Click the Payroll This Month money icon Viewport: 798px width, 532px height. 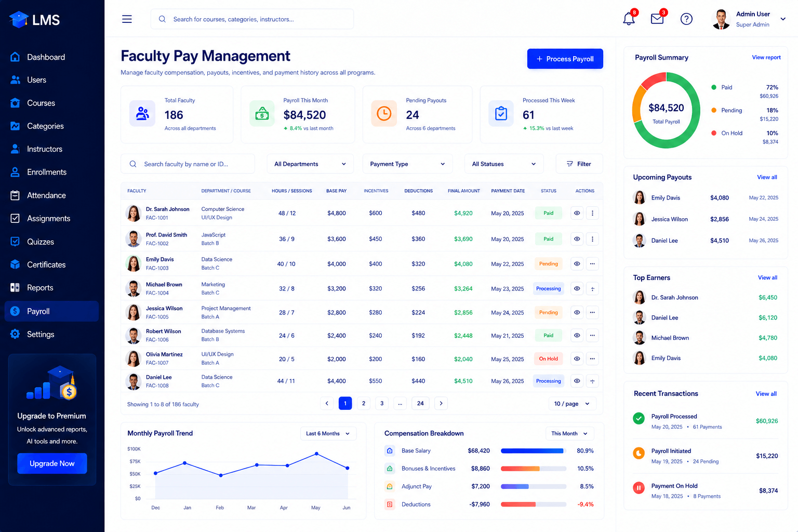point(262,113)
